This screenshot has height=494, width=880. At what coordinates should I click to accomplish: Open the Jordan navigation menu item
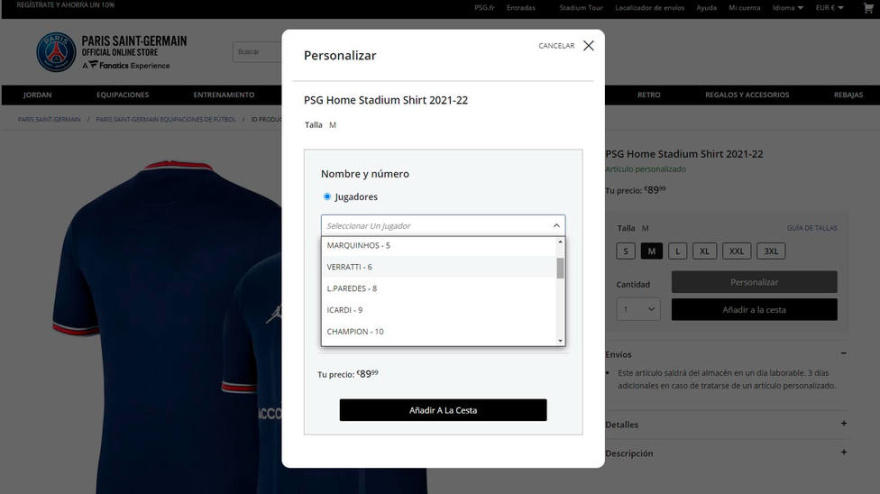point(37,95)
